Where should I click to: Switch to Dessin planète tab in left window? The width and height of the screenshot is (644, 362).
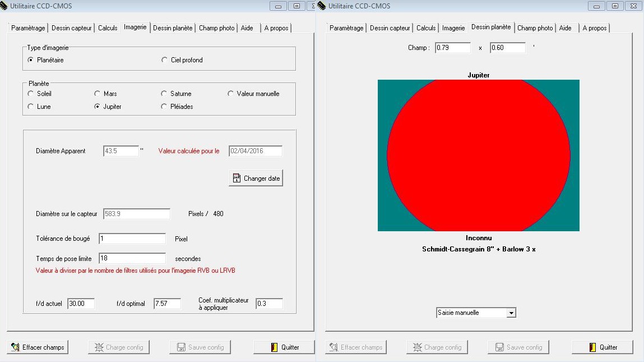(x=173, y=28)
